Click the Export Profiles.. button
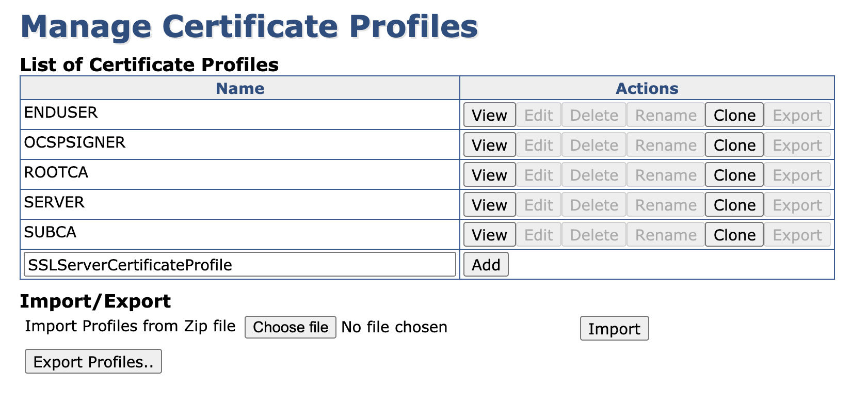The width and height of the screenshot is (868, 418). pos(93,362)
